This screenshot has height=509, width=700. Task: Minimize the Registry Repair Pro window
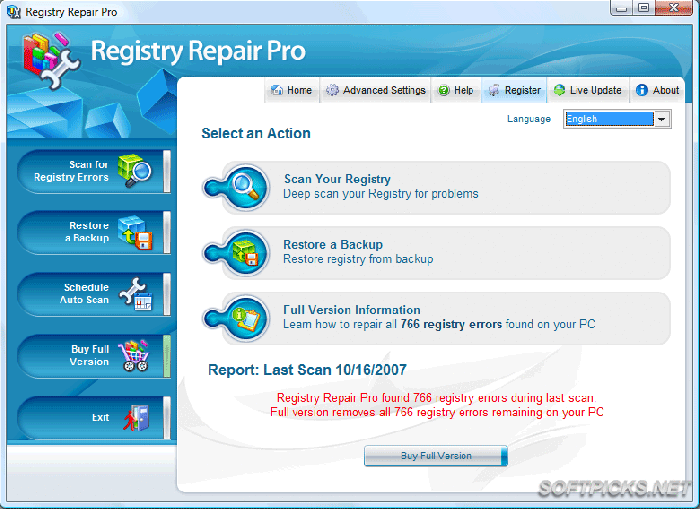tap(621, 8)
